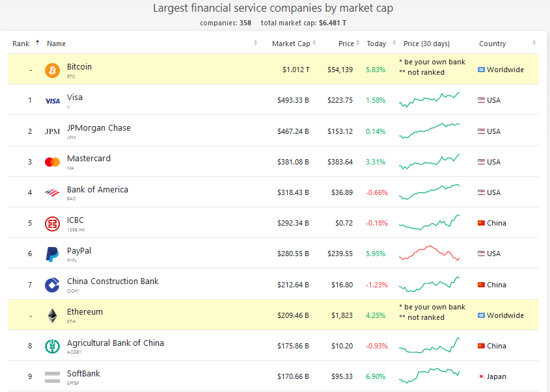Screen dimensions: 550x392
Task: Click the Price (30 days) header
Action: tap(426, 44)
